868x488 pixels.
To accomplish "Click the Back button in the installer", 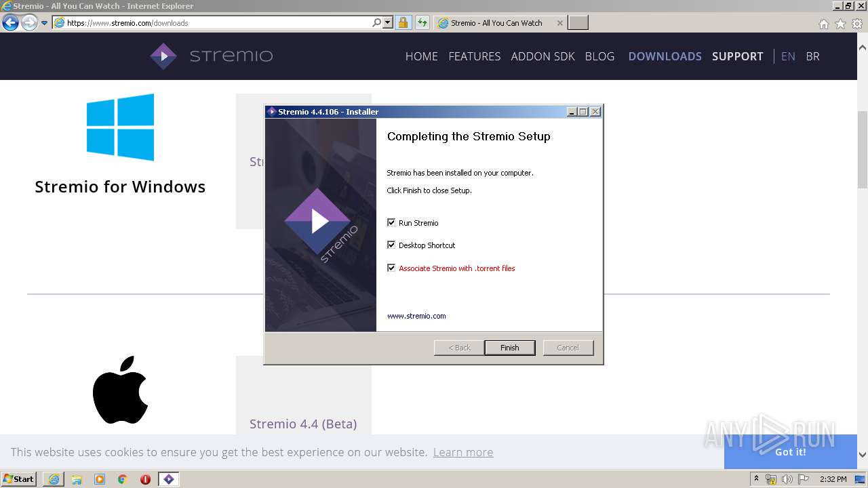I will pyautogui.click(x=459, y=348).
